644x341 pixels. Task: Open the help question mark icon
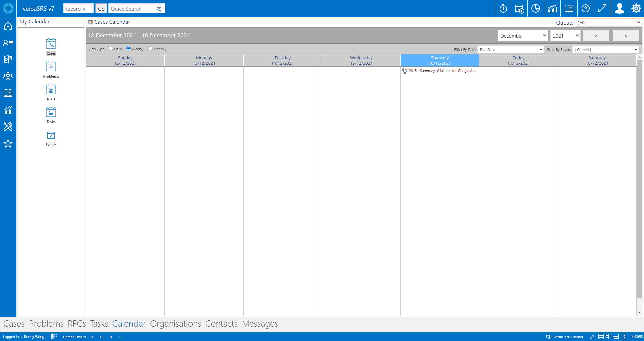click(586, 9)
